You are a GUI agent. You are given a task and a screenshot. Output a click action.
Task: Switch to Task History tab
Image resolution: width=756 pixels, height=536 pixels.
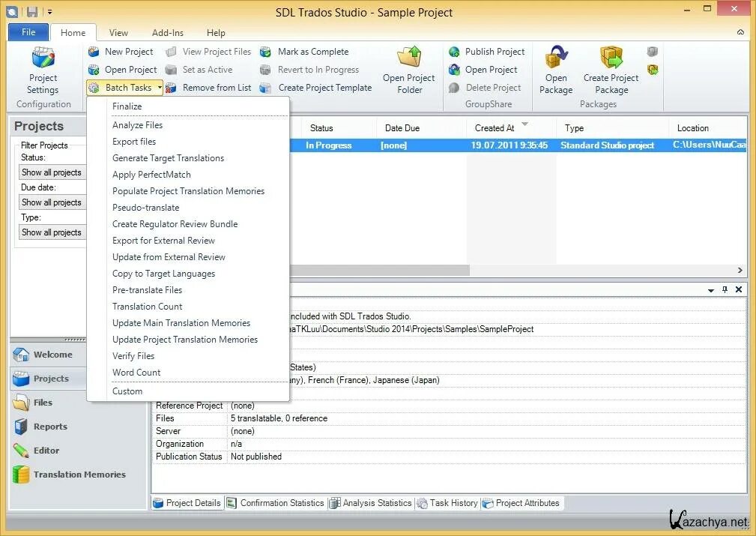[447, 503]
